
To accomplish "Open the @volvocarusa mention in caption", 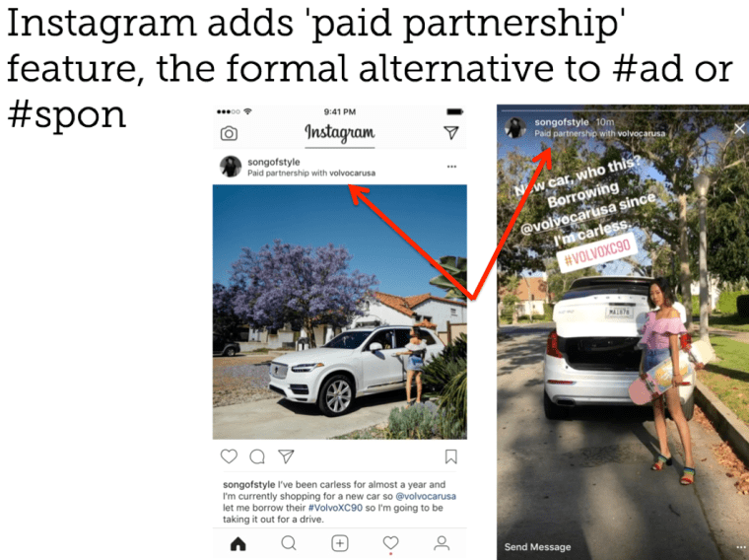I will (426, 496).
